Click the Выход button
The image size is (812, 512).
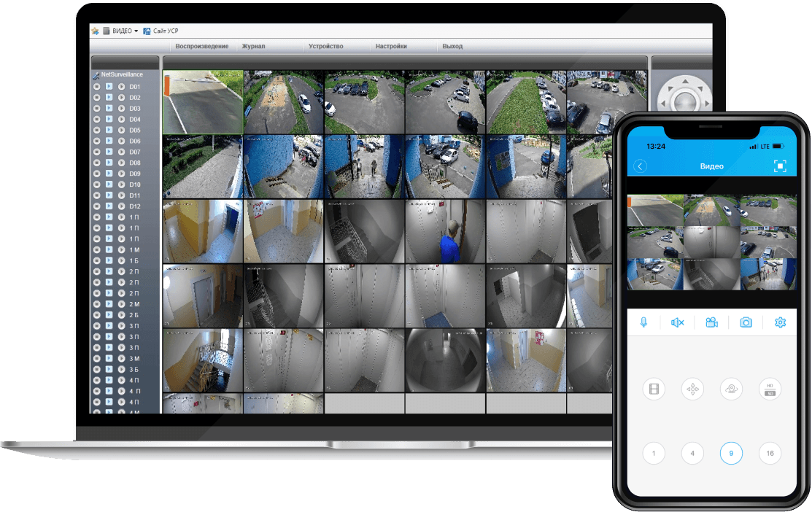452,46
